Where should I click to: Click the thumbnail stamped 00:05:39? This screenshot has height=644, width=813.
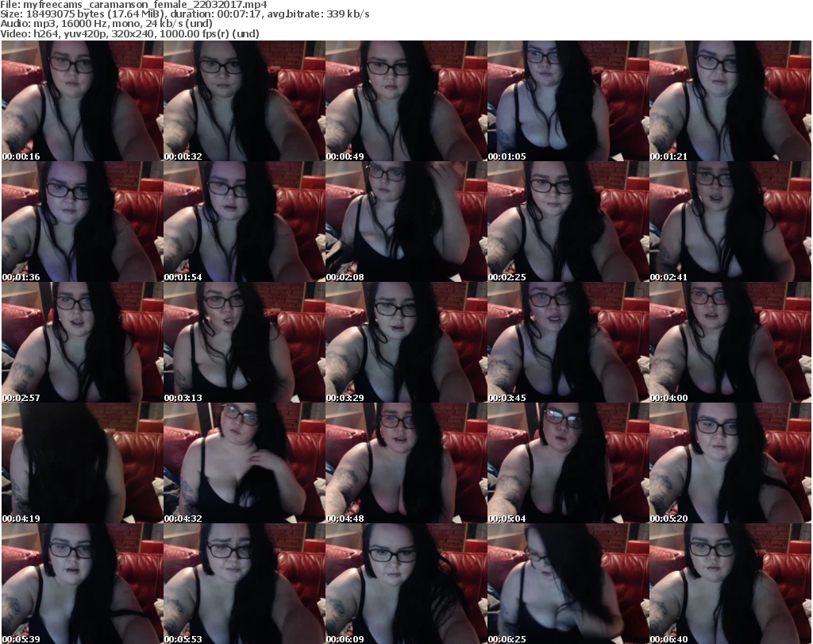tap(82, 584)
